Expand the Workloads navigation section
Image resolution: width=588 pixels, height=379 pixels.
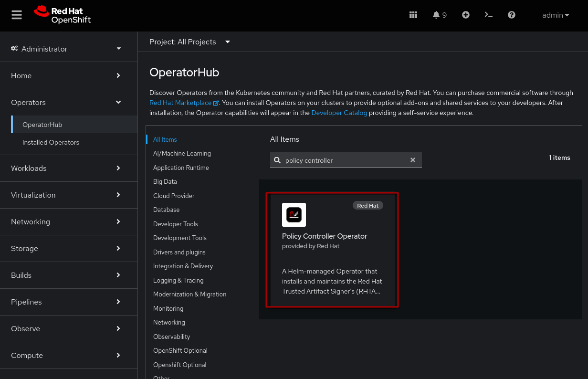pos(67,168)
